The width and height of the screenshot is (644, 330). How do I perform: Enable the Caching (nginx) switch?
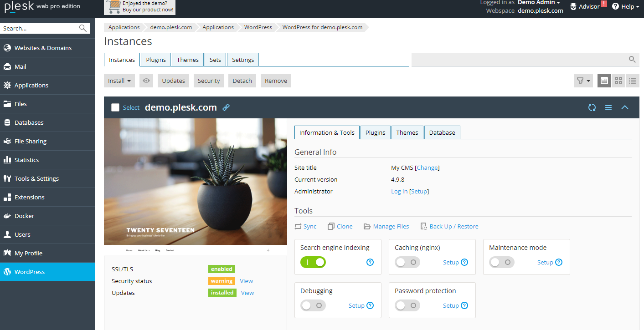click(x=407, y=262)
